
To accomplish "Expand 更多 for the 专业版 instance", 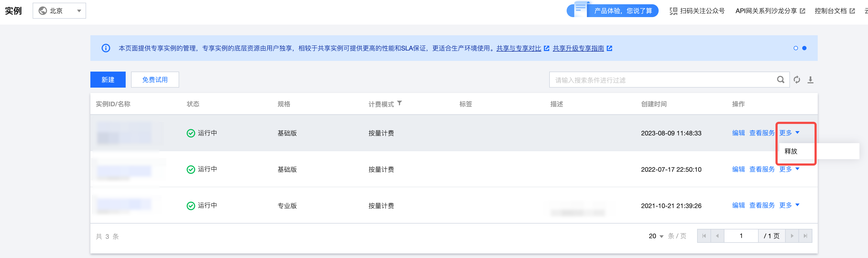I will (789, 205).
